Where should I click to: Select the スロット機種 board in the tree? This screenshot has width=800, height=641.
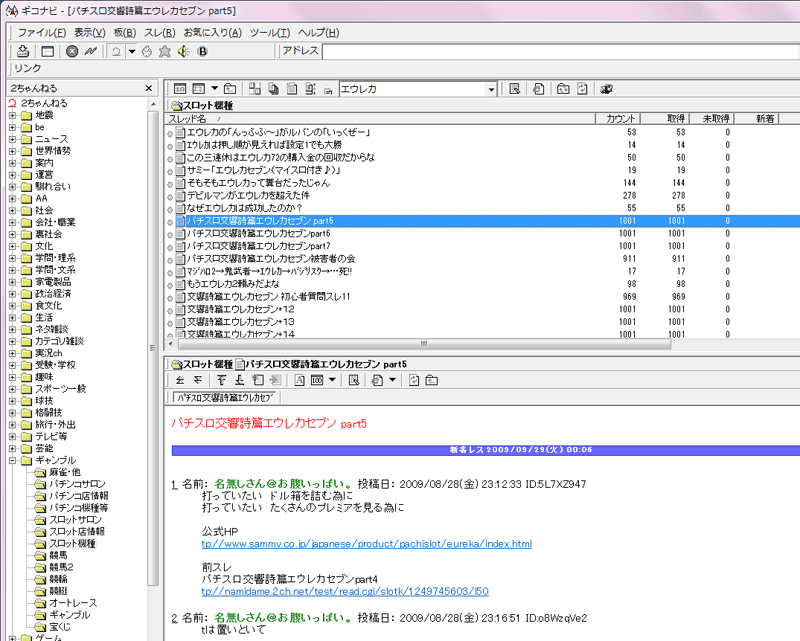click(72, 544)
